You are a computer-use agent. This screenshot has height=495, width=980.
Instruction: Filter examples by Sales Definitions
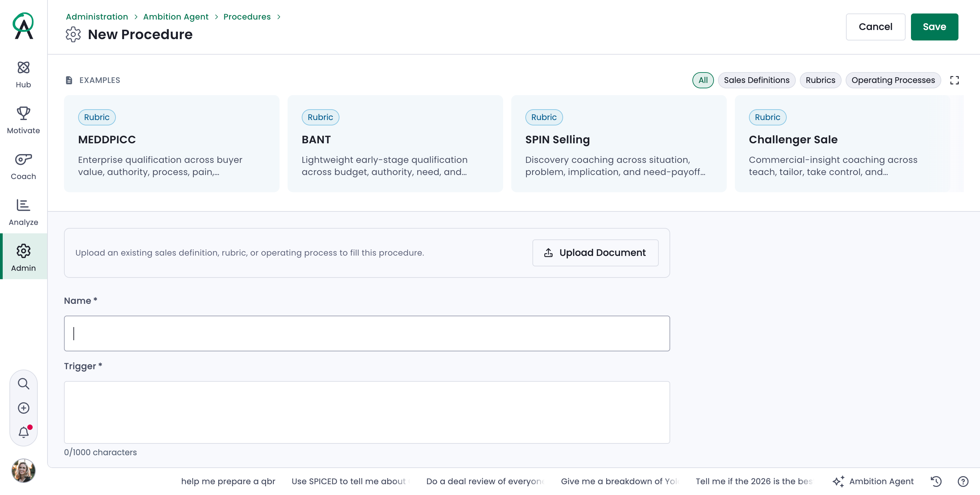point(756,80)
